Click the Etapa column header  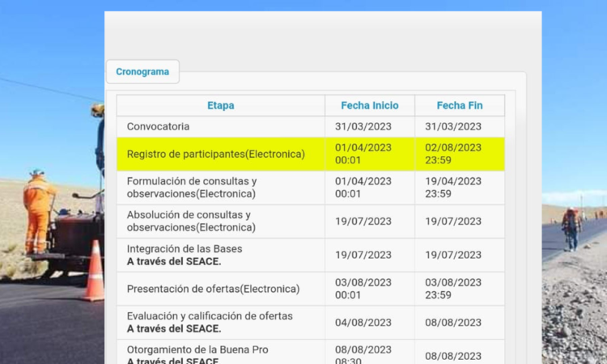coord(220,105)
